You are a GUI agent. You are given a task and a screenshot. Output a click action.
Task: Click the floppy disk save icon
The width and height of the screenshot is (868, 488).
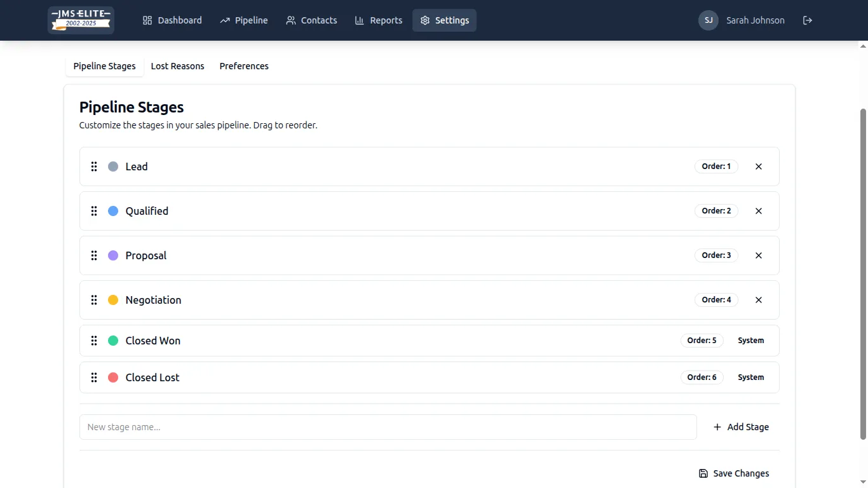click(x=703, y=473)
